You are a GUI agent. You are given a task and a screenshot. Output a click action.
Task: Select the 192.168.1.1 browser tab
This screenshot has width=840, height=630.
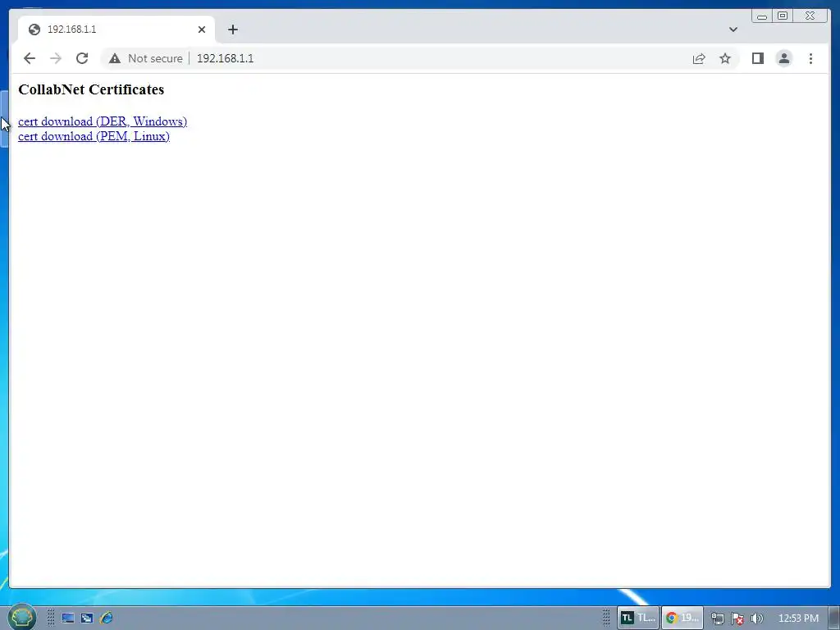[x=116, y=30]
